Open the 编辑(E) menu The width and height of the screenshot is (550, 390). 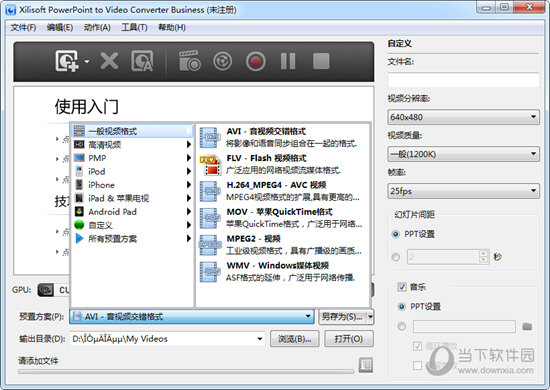[60, 27]
